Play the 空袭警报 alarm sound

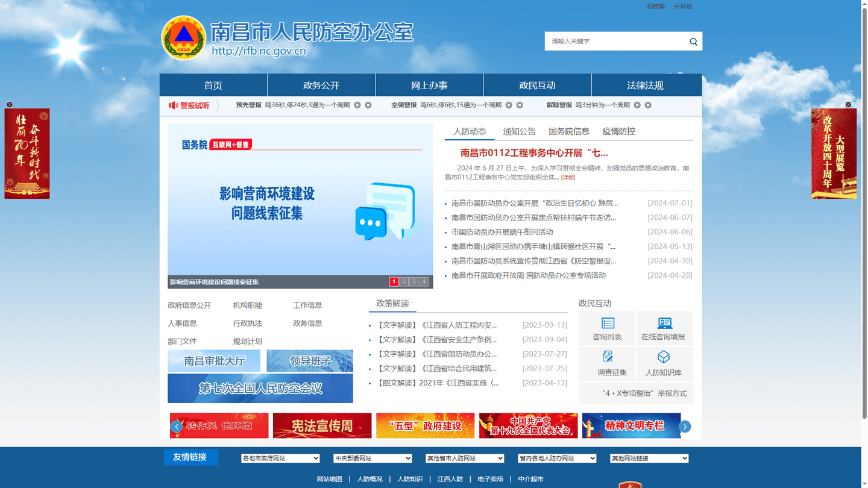(509, 105)
